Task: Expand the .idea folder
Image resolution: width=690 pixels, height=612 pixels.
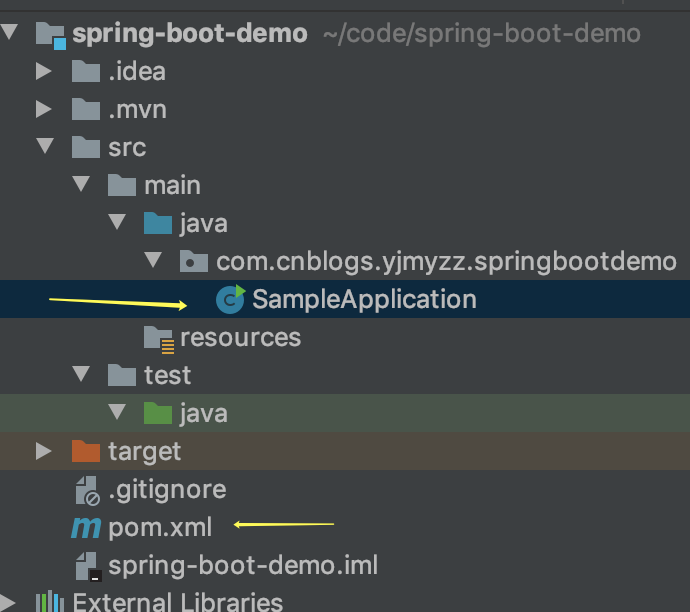Action: [x=44, y=71]
